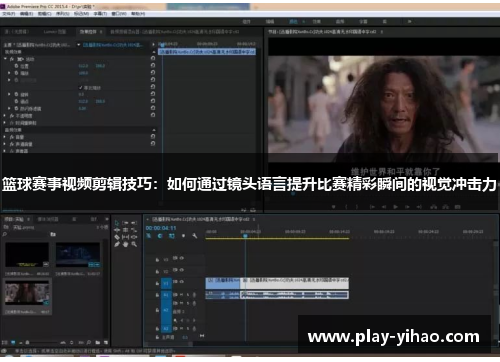Toggle timeline Snap magnet icon
The height and width of the screenshot is (362, 500).
pyautogui.click(x=160, y=236)
